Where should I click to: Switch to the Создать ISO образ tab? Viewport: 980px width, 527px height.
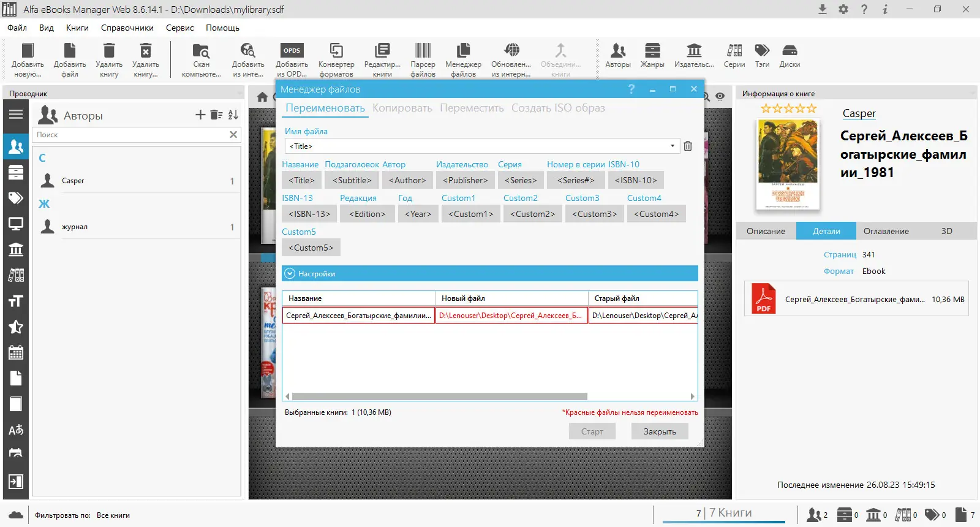(558, 108)
